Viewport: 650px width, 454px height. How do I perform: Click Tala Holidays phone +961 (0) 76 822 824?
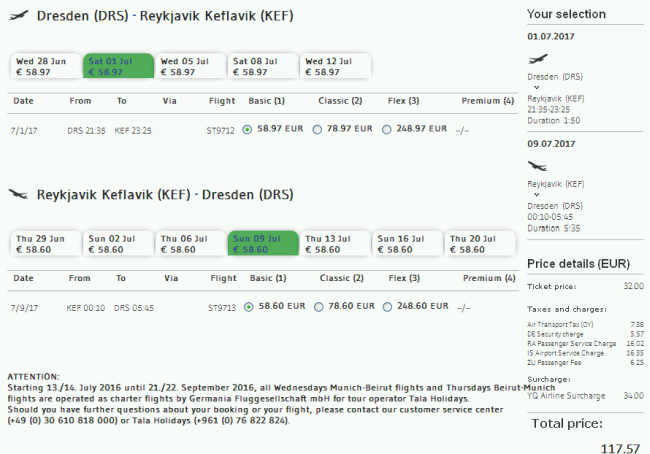click(241, 421)
